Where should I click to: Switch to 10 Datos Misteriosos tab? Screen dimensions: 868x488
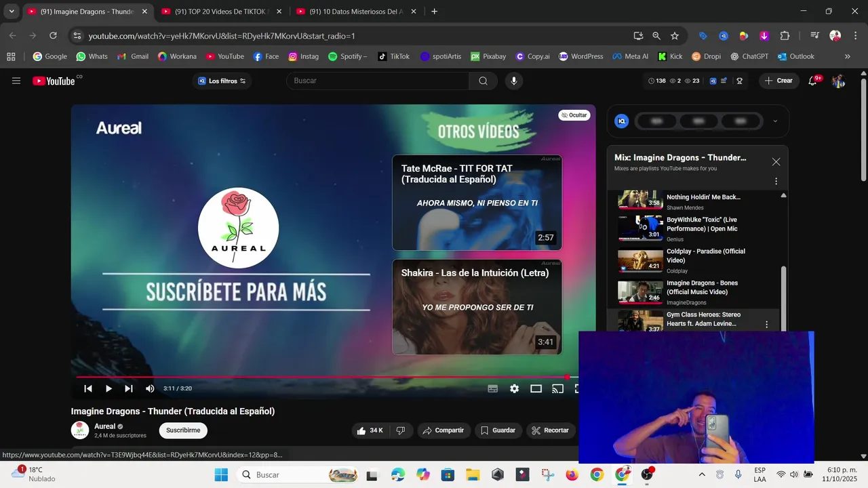[x=355, y=12]
